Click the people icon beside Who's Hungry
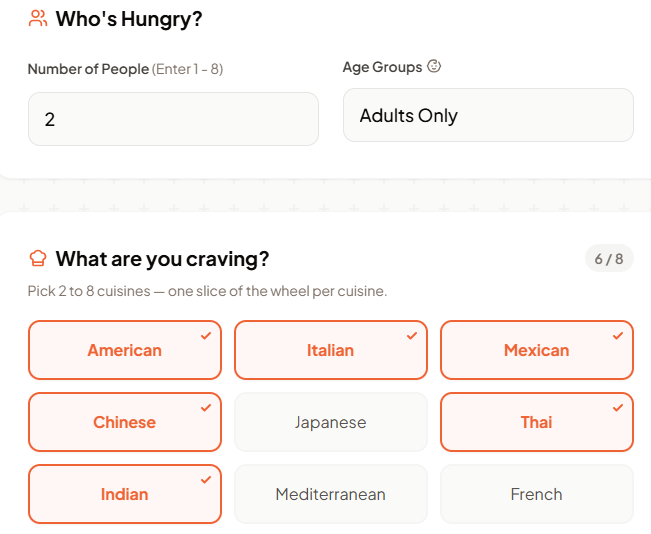The image size is (651, 534). [39, 18]
